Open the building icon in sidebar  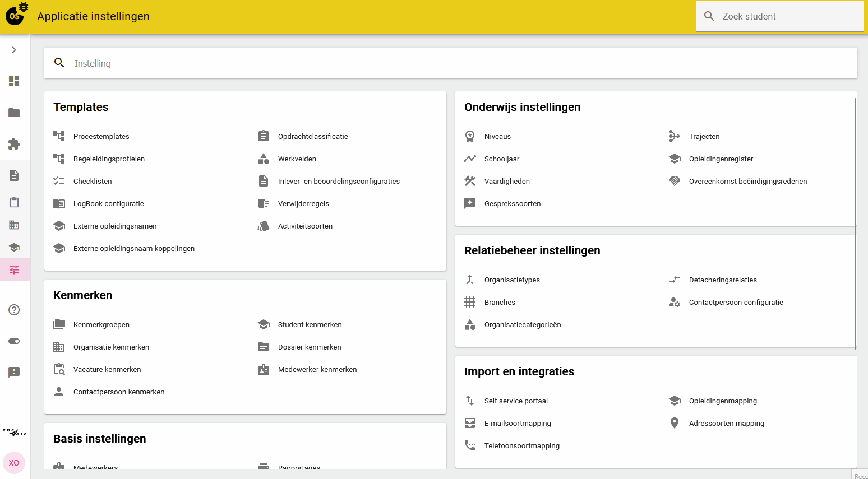point(14,225)
